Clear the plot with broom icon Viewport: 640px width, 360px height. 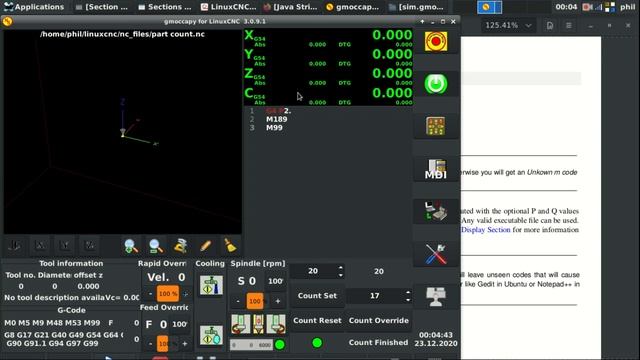(231, 246)
